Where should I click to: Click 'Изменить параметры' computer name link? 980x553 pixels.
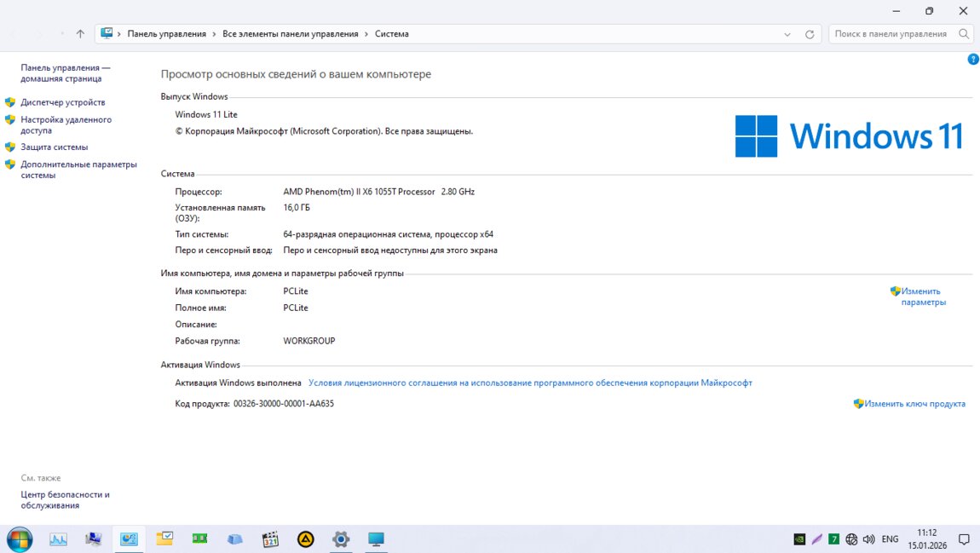pyautogui.click(x=923, y=297)
